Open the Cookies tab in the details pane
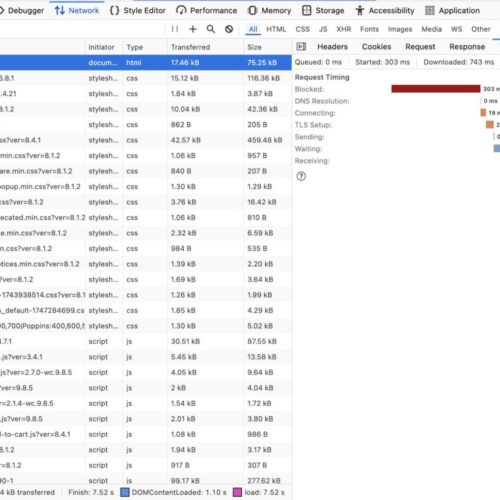The image size is (500, 500). click(x=376, y=47)
